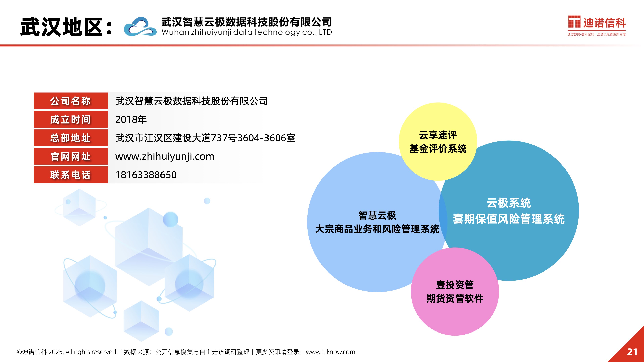Select the 公司名称 label cell
Image resolution: width=644 pixels, height=362 pixels.
pyautogui.click(x=71, y=101)
